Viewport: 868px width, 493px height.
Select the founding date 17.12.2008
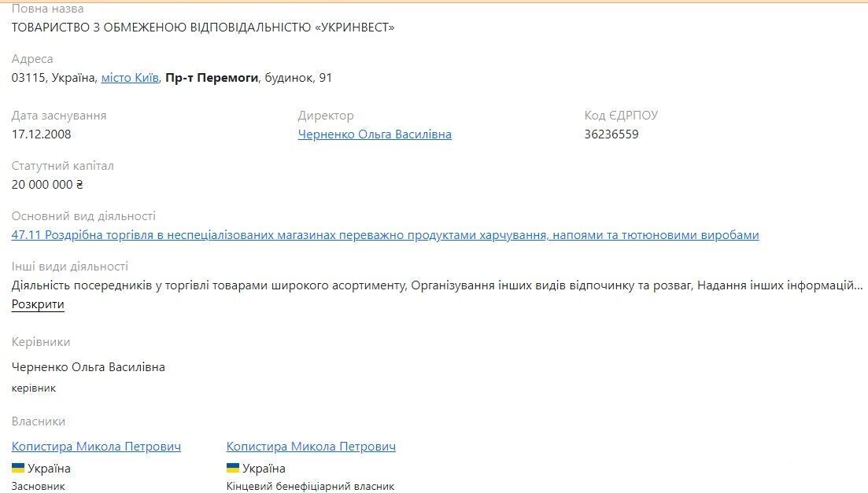(x=41, y=134)
